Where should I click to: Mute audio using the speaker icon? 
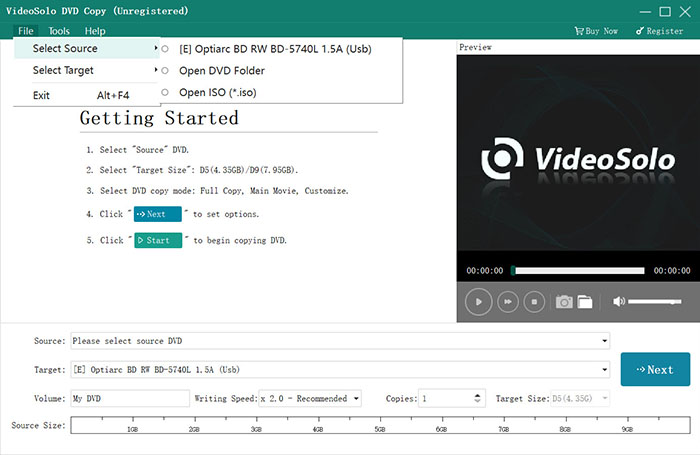pos(619,301)
